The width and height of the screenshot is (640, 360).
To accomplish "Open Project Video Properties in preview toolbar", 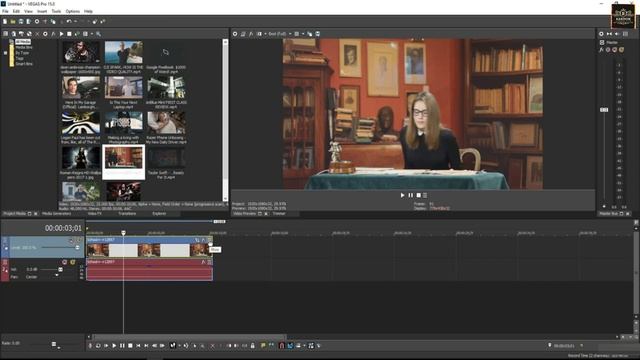I will [x=235, y=34].
